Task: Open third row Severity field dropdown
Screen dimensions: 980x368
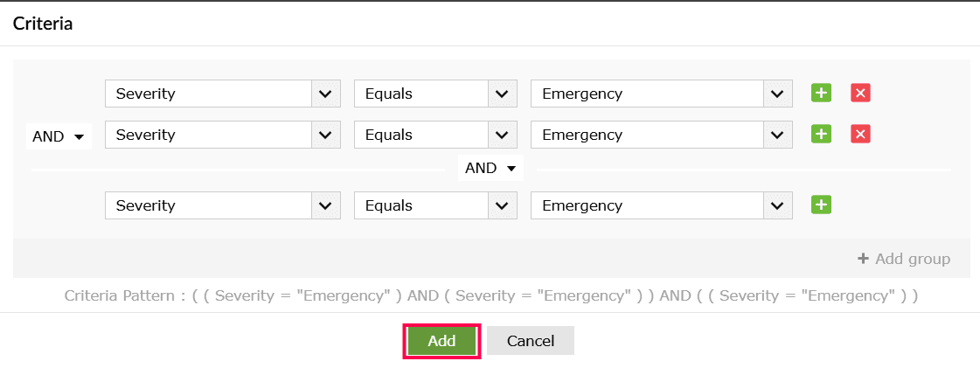Action: 223,205
